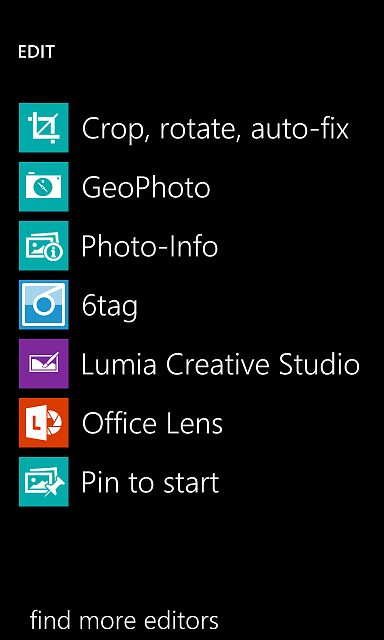Launch the 6tag app icon
Screen dimensions: 384x640
pyautogui.click(x=44, y=305)
